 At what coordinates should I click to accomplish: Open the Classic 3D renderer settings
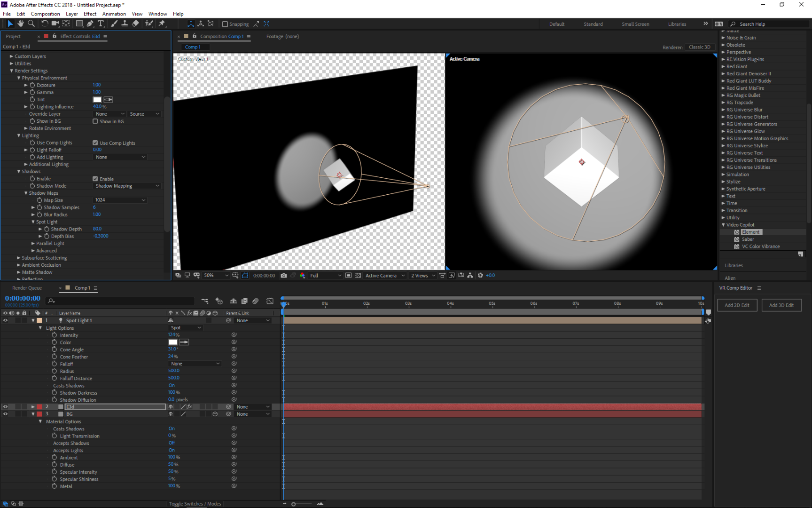tap(700, 47)
